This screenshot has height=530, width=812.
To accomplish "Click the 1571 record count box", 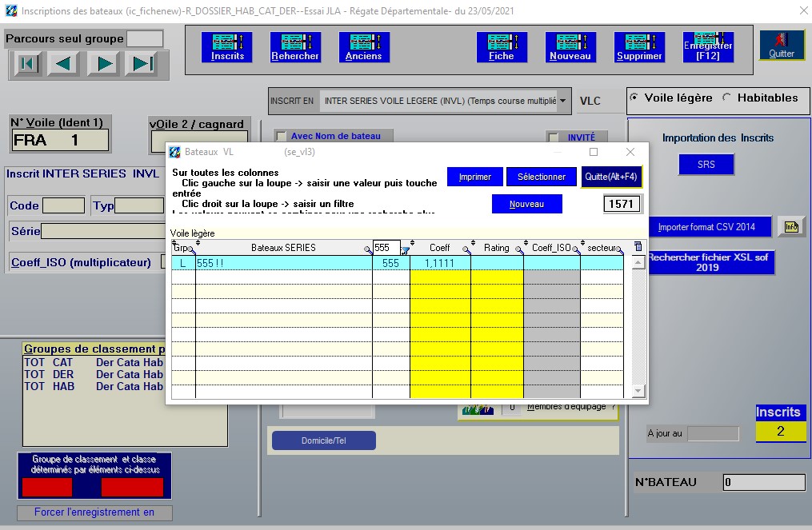I will pyautogui.click(x=622, y=204).
